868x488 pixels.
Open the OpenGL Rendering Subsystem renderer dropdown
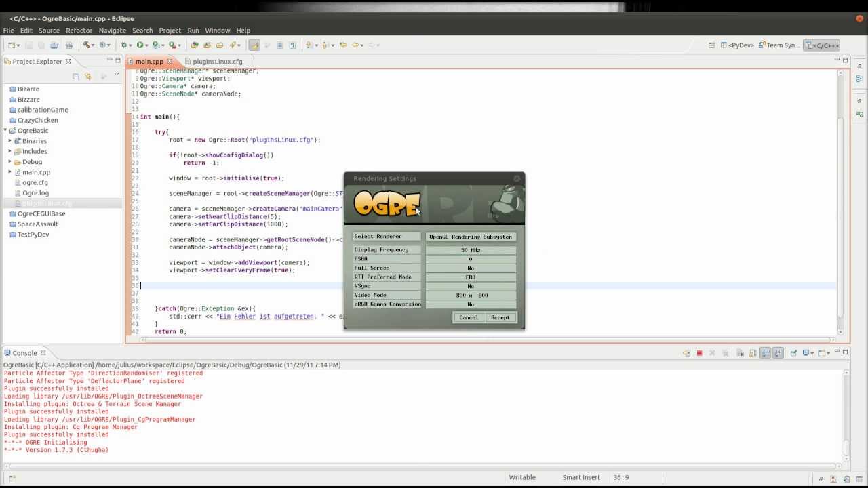(471, 237)
